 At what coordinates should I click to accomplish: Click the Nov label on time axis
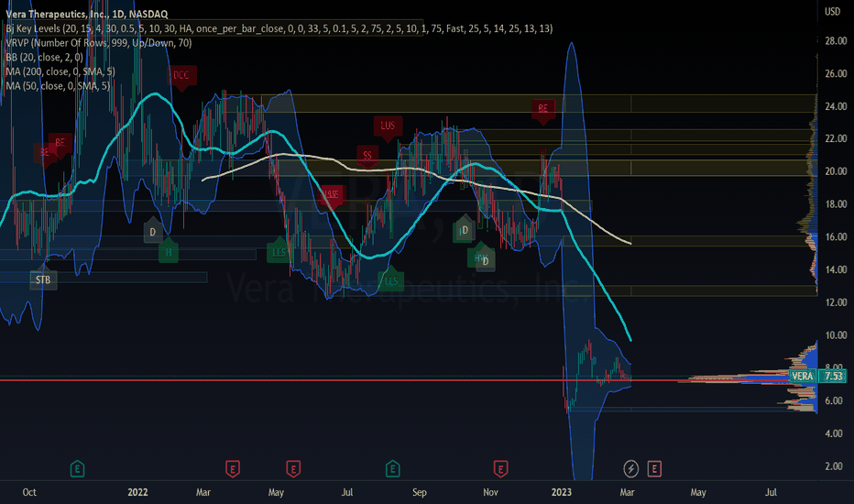(x=491, y=492)
